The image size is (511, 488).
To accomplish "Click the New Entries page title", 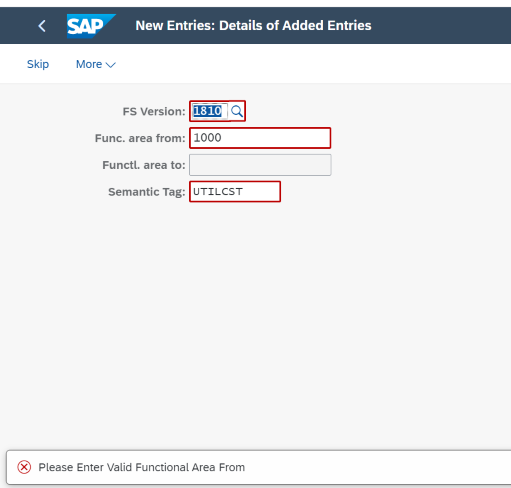I will [x=253, y=26].
